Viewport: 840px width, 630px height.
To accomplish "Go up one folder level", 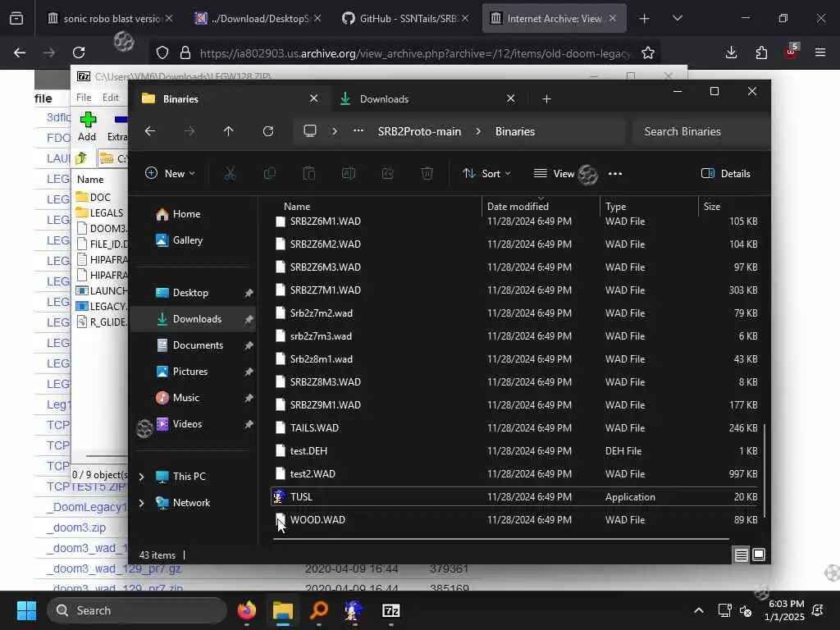I will click(x=228, y=131).
